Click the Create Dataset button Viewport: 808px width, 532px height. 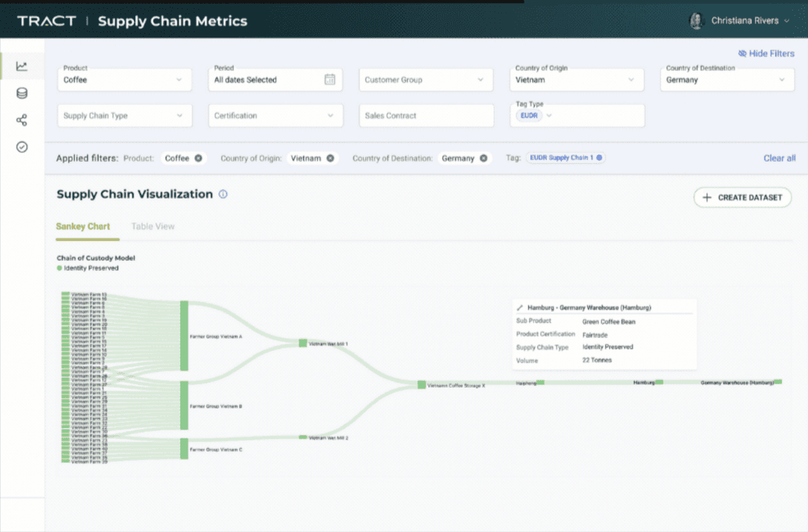742,198
